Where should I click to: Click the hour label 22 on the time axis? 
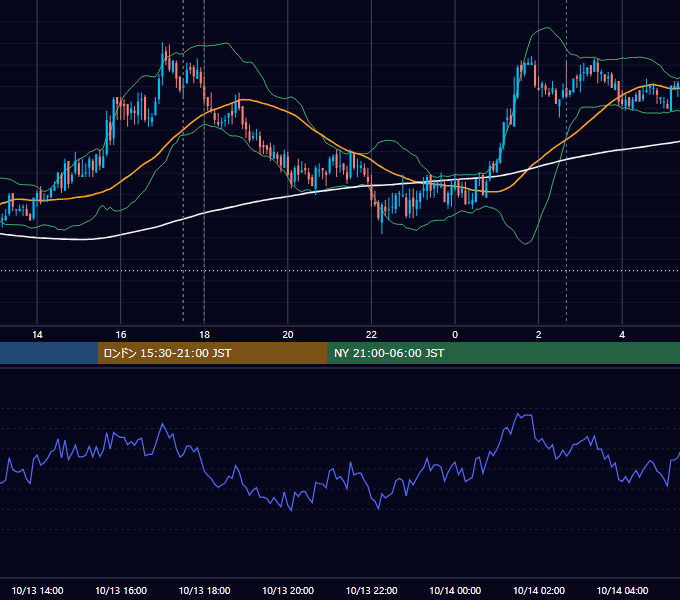[371, 335]
